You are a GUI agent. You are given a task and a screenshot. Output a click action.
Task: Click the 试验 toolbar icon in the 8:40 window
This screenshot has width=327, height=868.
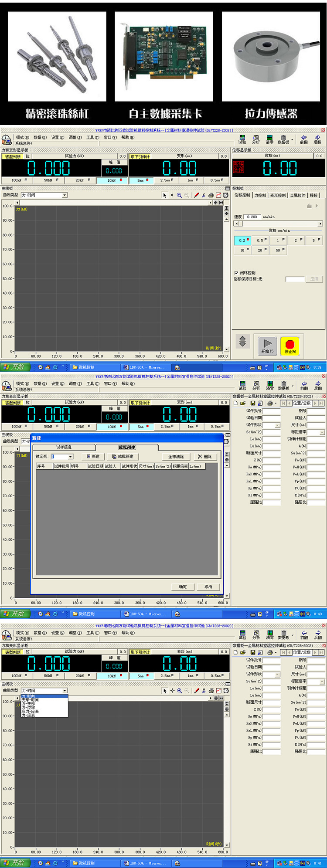tap(242, 386)
